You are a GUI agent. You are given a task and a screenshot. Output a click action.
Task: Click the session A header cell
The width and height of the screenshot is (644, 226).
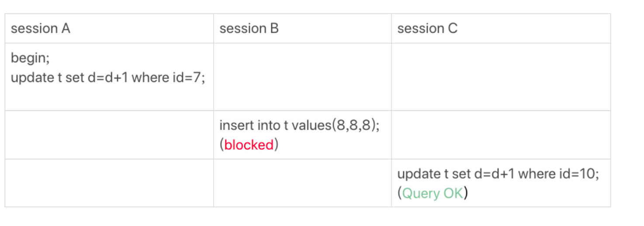click(x=109, y=28)
